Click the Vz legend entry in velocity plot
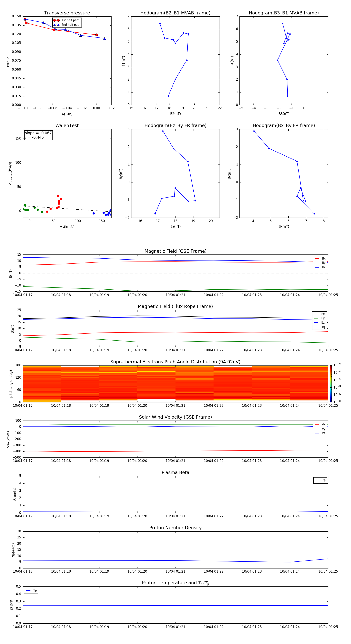351x644 pixels. [x=320, y=433]
